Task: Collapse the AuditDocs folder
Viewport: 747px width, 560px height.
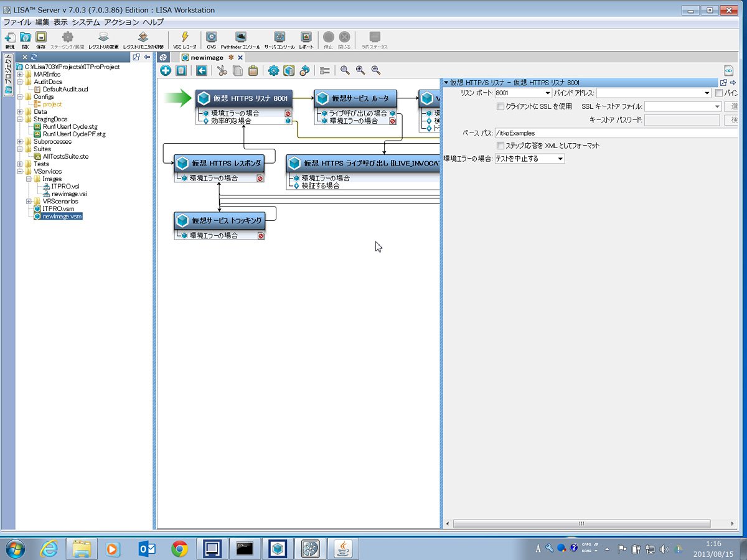Action: click(x=20, y=82)
